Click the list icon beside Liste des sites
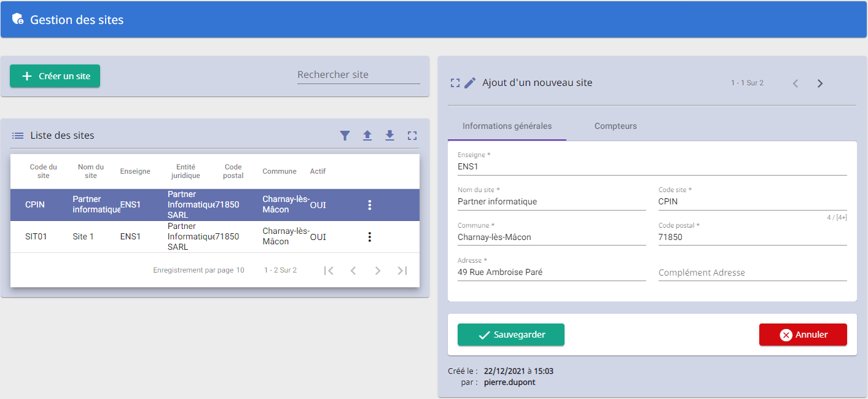Viewport: 868px width, 399px height. pyautogui.click(x=18, y=136)
